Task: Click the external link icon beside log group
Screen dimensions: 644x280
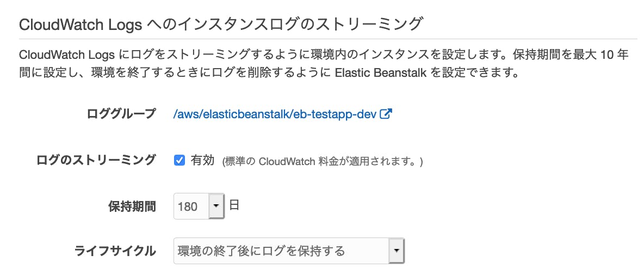Action: point(386,114)
